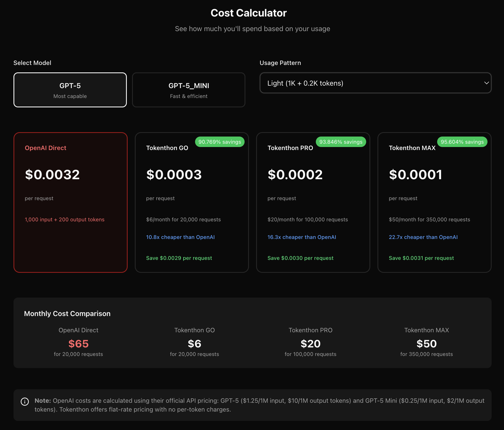Click the 93.846% savings badge on Tokenthon PRO
This screenshot has width=504, height=430.
click(x=341, y=142)
